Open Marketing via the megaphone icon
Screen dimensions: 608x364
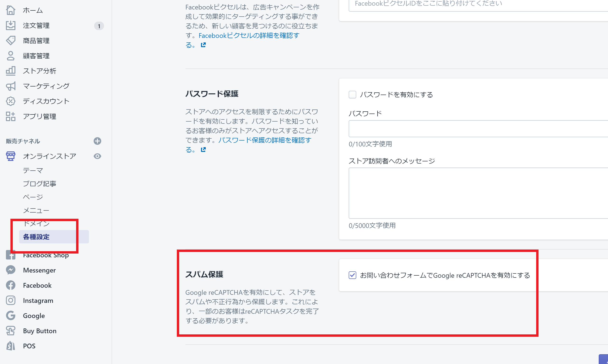coord(11,86)
